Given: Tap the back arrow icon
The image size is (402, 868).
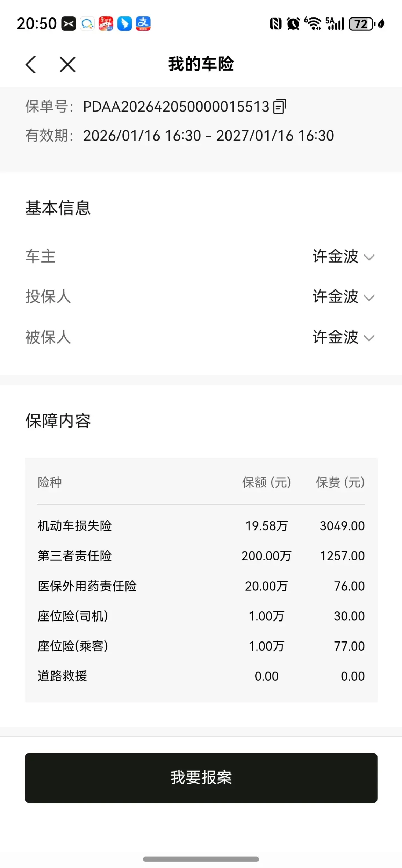Looking at the screenshot, I should [x=31, y=65].
